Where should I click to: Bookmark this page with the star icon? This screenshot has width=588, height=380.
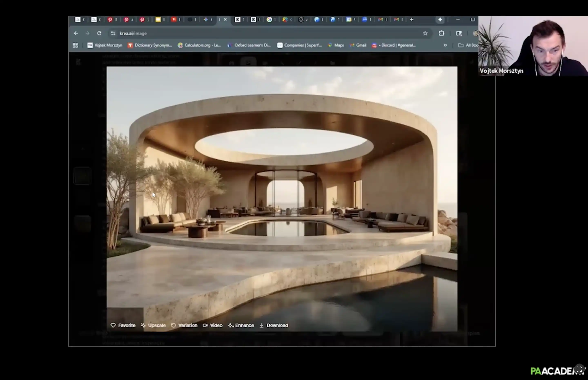pyautogui.click(x=425, y=33)
